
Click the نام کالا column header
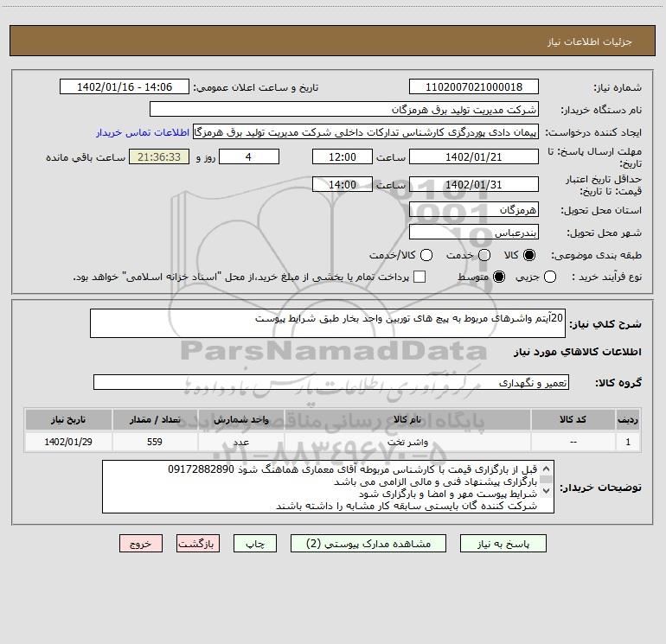click(407, 419)
